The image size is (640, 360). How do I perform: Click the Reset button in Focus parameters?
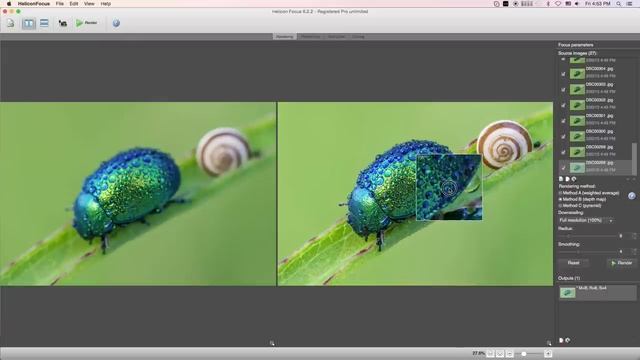click(x=573, y=263)
